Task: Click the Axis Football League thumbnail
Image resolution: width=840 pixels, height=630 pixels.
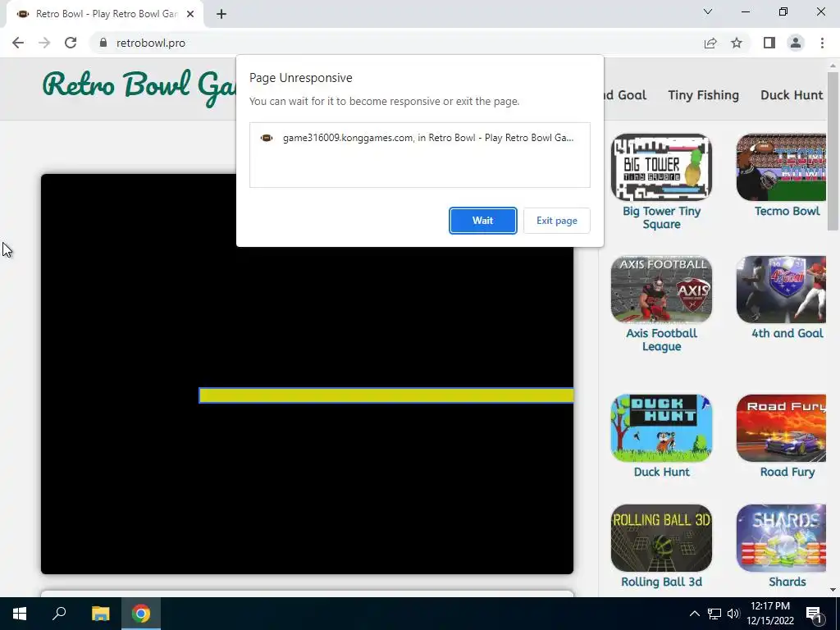Action: [x=662, y=290]
